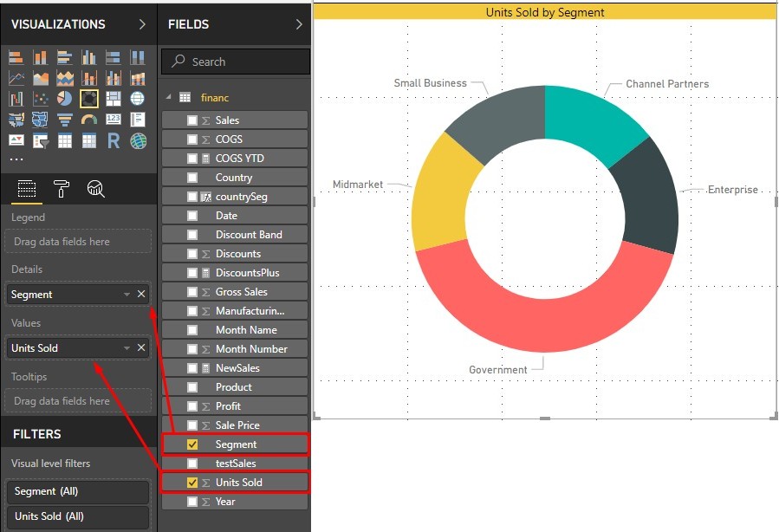
Task: Select the ArcGIS Maps visualization
Action: pos(138,141)
